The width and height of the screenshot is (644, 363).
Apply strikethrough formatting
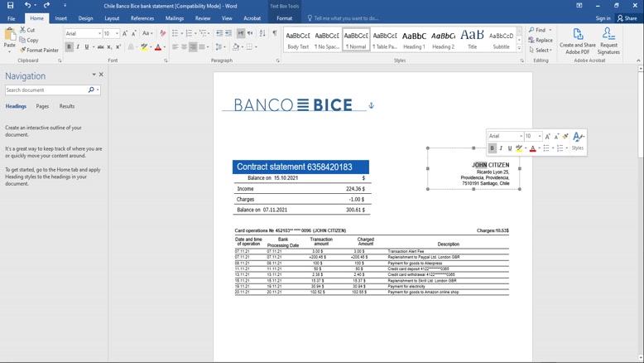click(101, 47)
